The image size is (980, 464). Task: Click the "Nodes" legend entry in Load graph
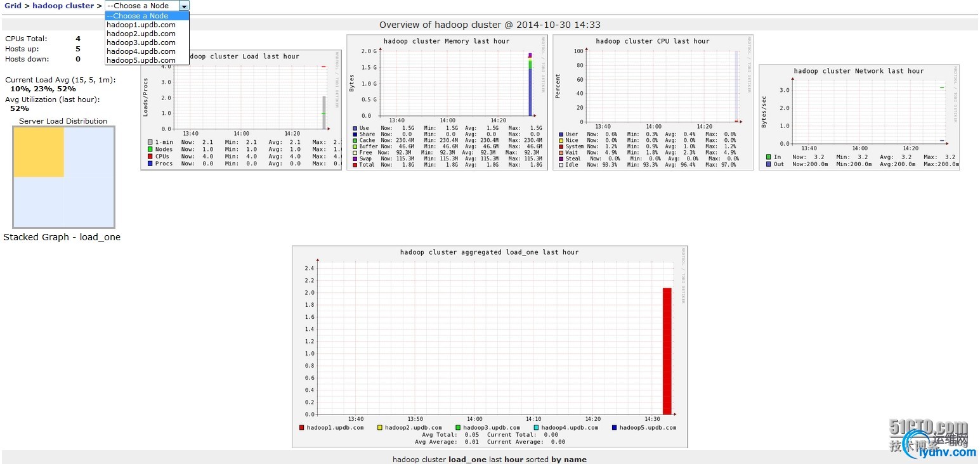point(160,150)
